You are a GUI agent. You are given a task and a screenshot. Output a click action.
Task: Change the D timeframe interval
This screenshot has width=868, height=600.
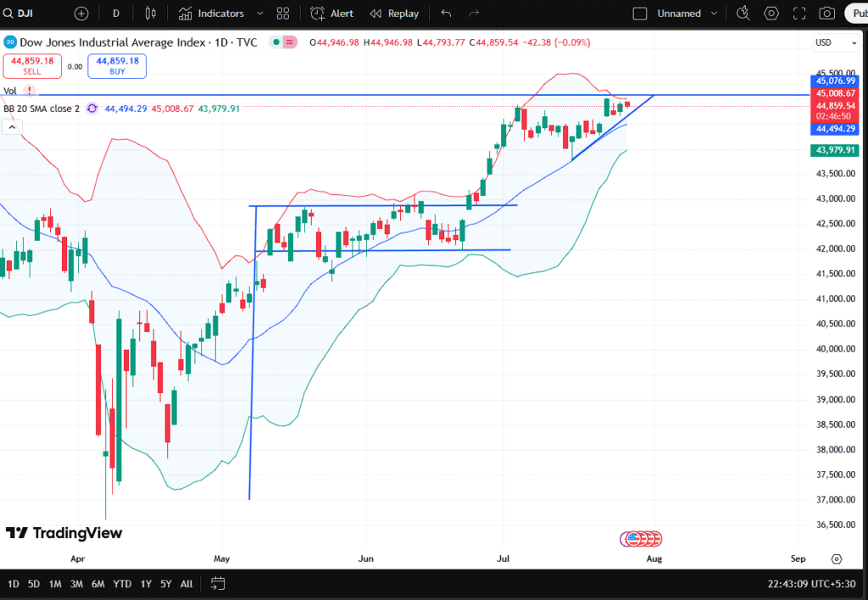pyautogui.click(x=116, y=14)
